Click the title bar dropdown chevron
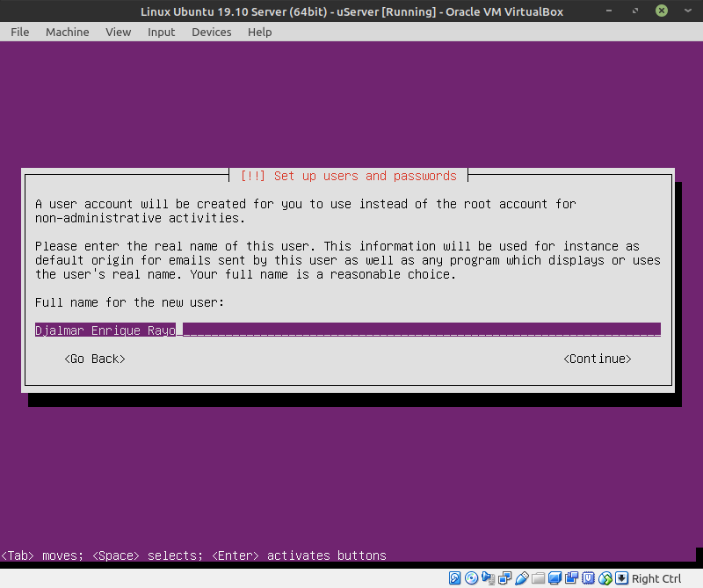This screenshot has height=588, width=703. click(x=688, y=11)
